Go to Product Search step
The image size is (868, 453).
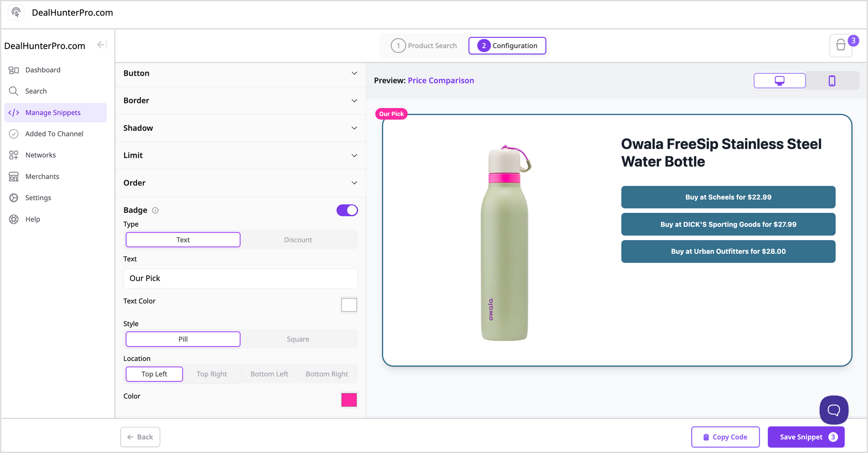(424, 46)
